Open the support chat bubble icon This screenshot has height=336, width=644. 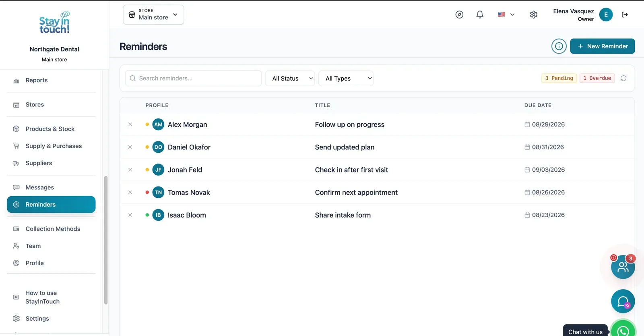(623, 301)
